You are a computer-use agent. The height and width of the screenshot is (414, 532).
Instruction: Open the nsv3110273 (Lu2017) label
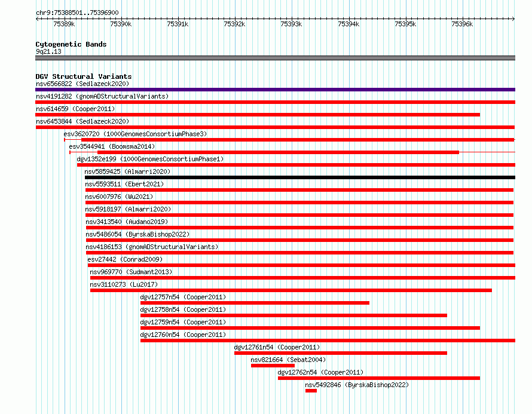124,284
